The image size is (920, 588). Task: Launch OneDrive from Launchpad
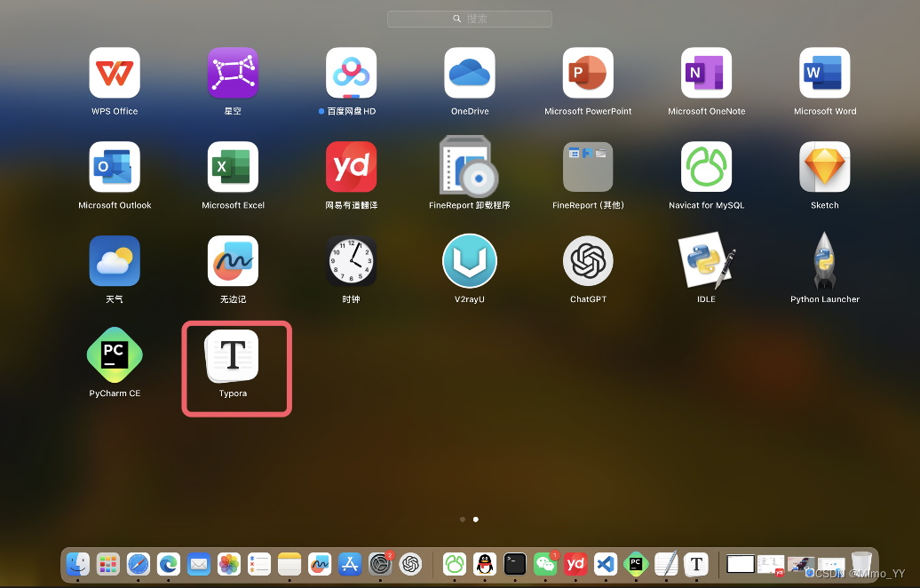(470, 73)
